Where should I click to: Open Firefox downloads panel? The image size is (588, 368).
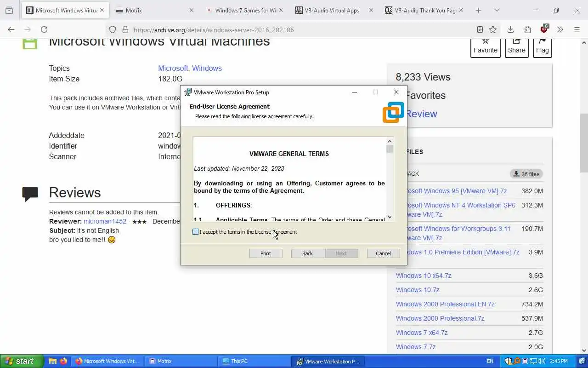click(510, 29)
